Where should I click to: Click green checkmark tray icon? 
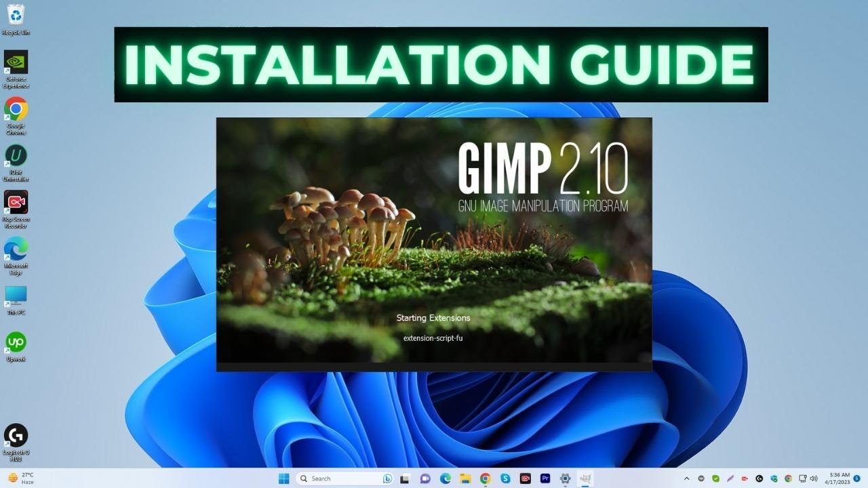[715, 479]
